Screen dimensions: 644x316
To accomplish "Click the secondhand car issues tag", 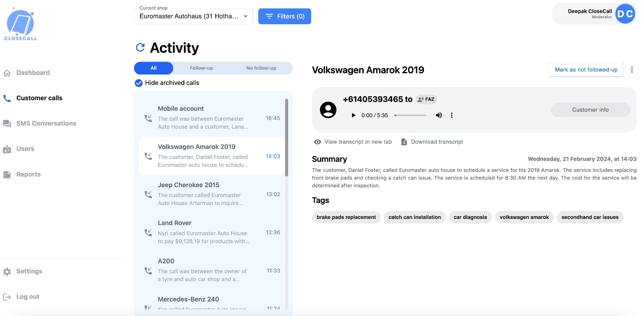I will tap(590, 217).
